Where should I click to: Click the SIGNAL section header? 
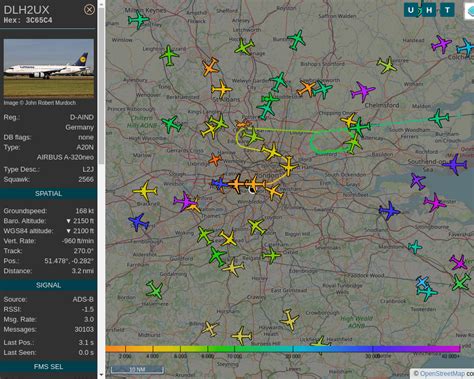point(49,285)
